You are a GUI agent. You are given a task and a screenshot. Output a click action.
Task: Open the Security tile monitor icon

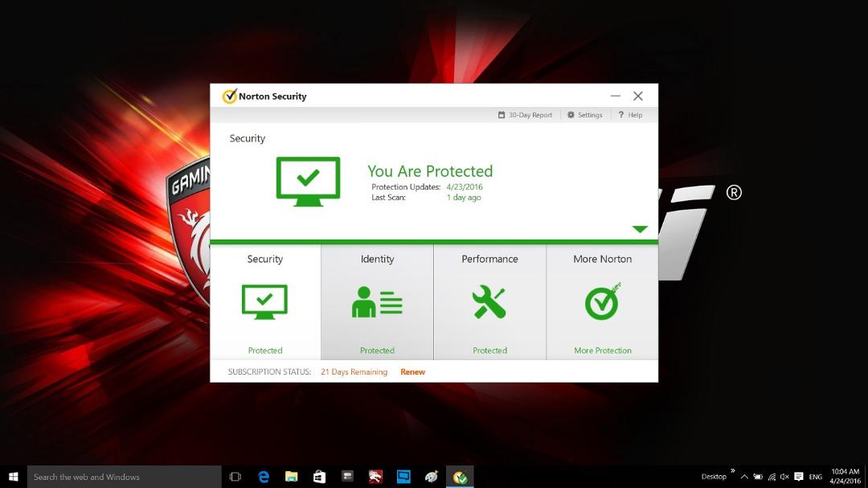click(264, 301)
